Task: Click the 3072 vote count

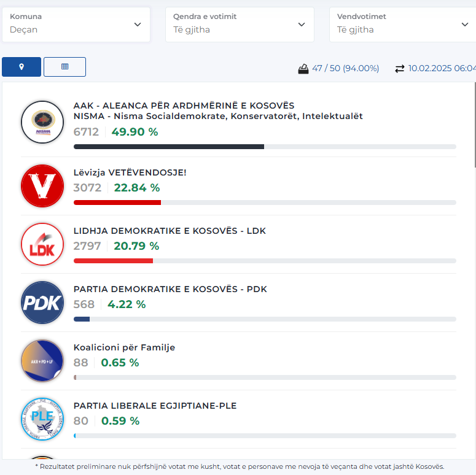Action: pos(87,188)
